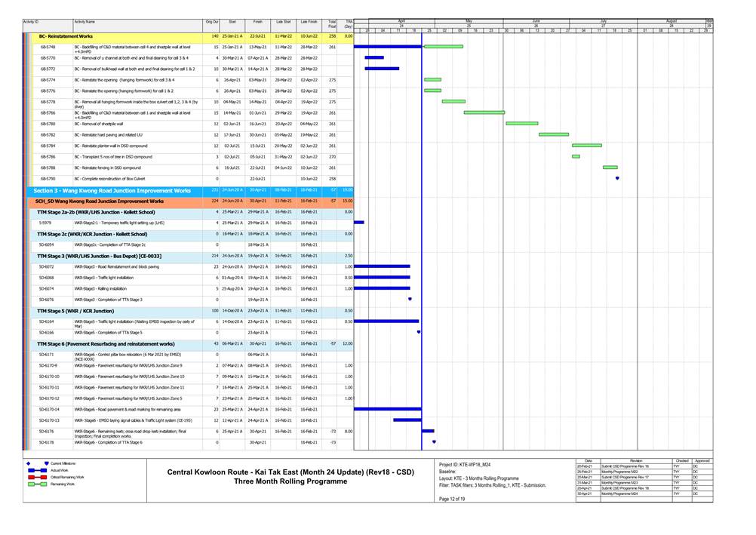Image resolution: width=756 pixels, height=535 pixels.
Task: Select the SD-6076 Stage 3 completion milestone marker
Action: click(x=410, y=299)
